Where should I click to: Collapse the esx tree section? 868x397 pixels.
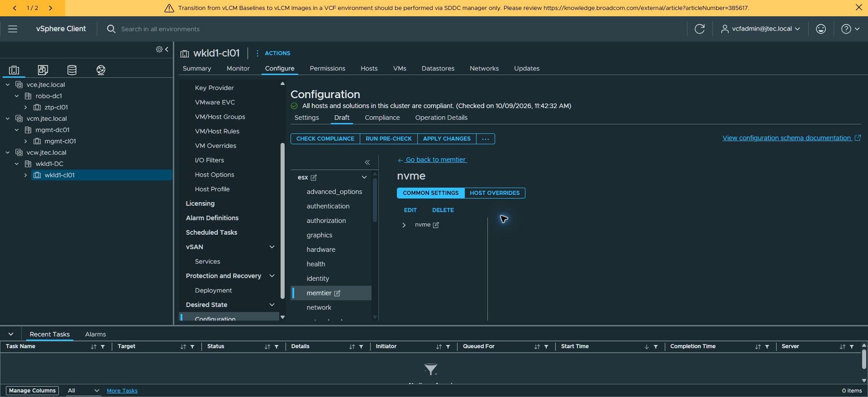pos(364,177)
